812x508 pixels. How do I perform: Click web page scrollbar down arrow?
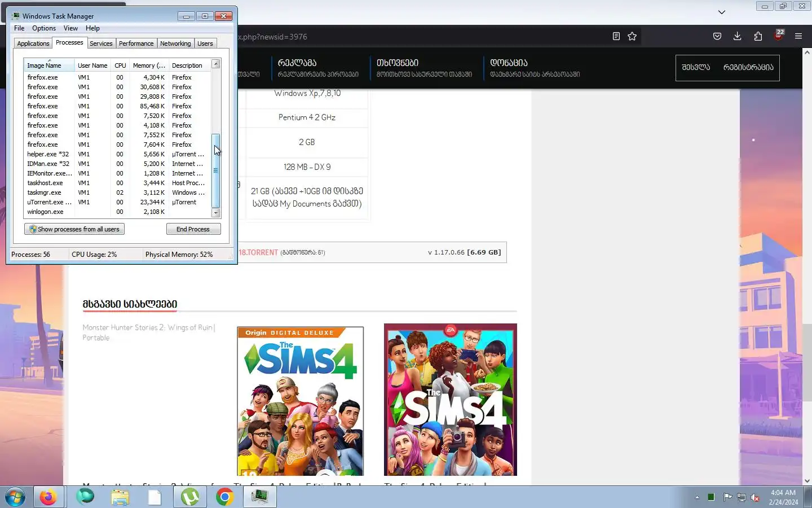point(807,481)
